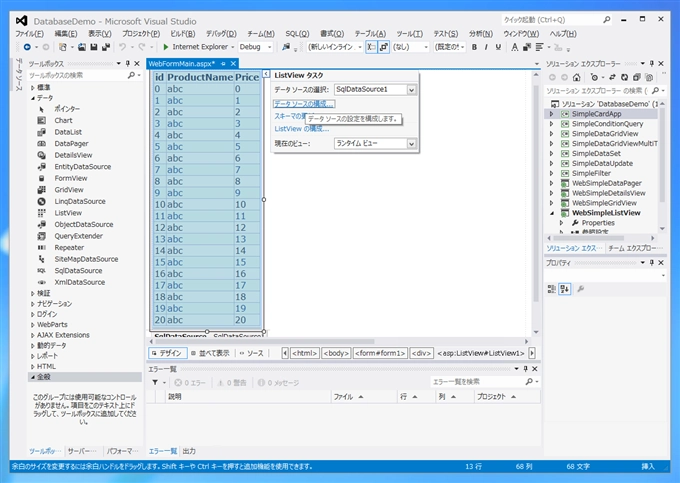Click the error list filter funnel icon

click(155, 382)
